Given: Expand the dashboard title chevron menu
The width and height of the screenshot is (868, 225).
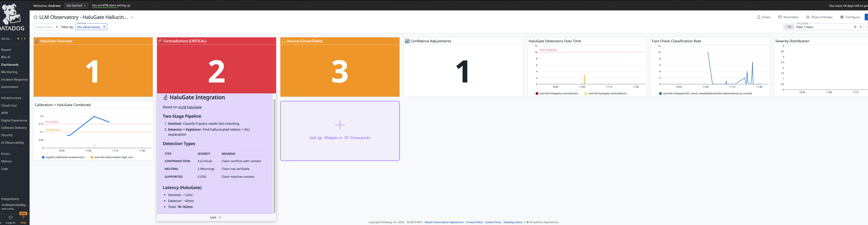Looking at the screenshot, I should pyautogui.click(x=132, y=17).
